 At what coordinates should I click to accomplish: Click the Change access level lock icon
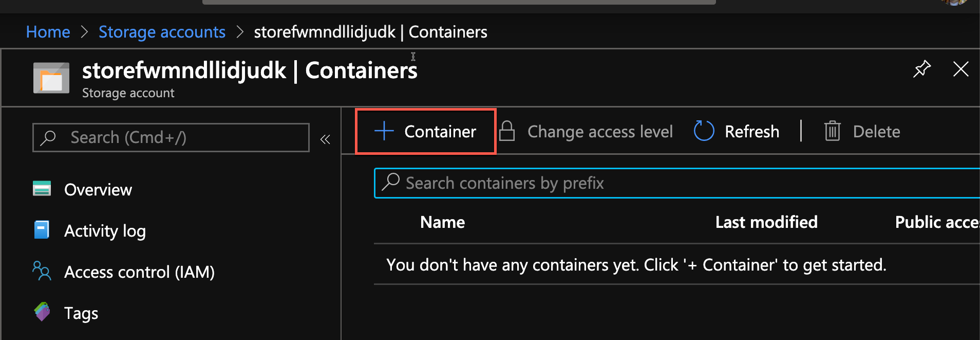click(507, 131)
